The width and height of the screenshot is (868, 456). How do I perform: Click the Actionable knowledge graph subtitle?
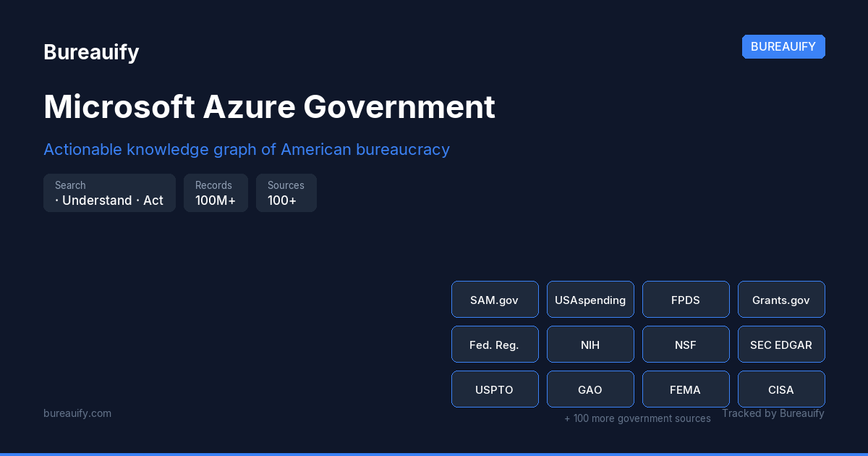coord(247,150)
